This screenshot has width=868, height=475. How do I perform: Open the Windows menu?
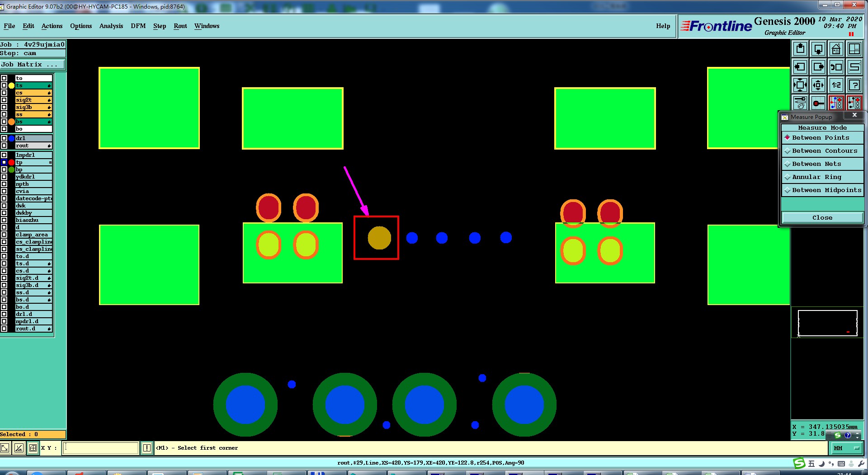207,26
